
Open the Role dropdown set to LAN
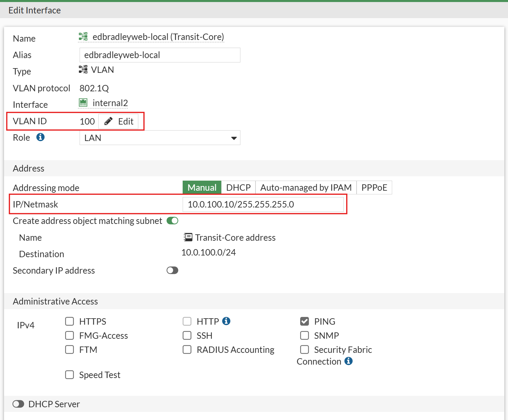click(160, 138)
